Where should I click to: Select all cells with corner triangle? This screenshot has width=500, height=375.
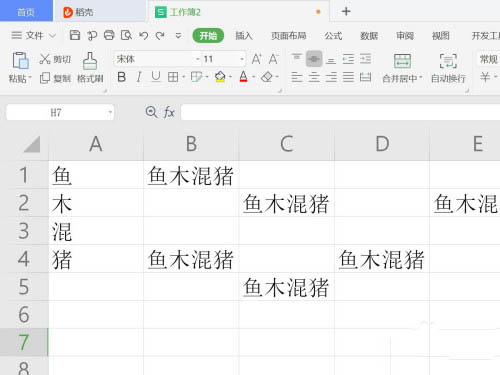point(32,144)
